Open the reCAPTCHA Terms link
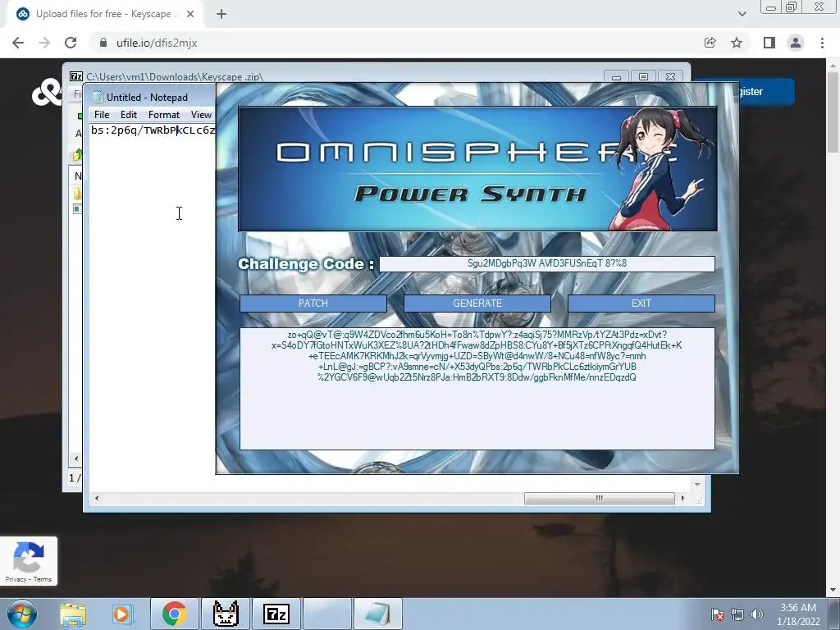The height and width of the screenshot is (630, 840). tap(43, 579)
